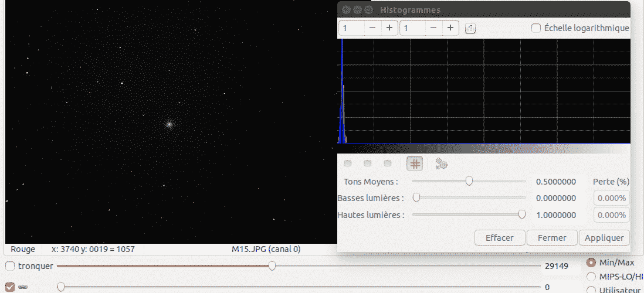
Task: Toggle the second channel button in histogram toolbar
Action: point(368,163)
